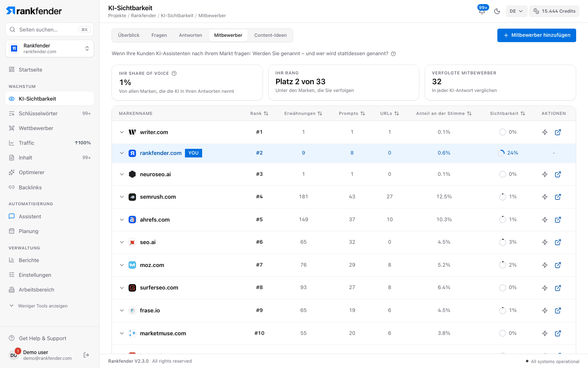Click the lightning action icon for writer.com
Screen dimensions: 588x368
tap(545, 132)
